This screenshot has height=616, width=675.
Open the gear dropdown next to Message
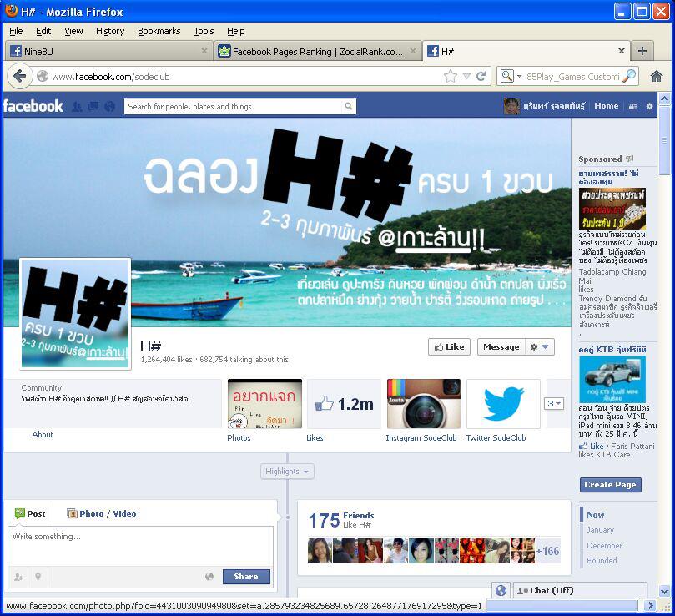(x=541, y=347)
